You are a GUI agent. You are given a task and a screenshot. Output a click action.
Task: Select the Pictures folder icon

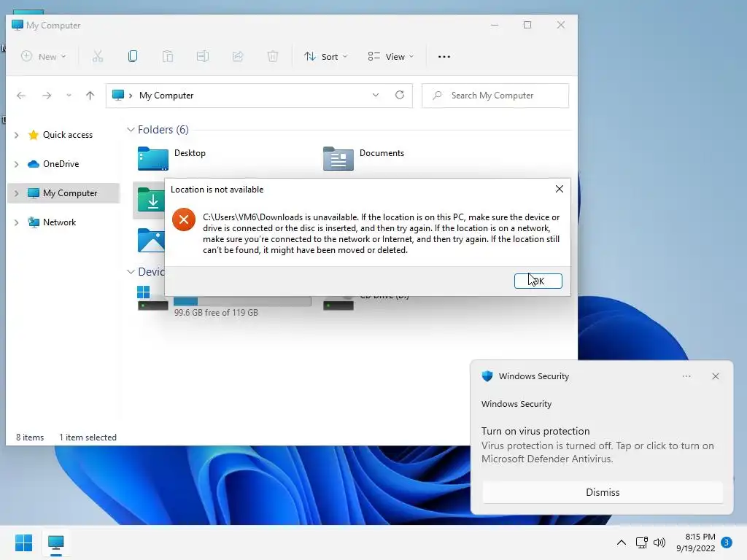point(151,241)
